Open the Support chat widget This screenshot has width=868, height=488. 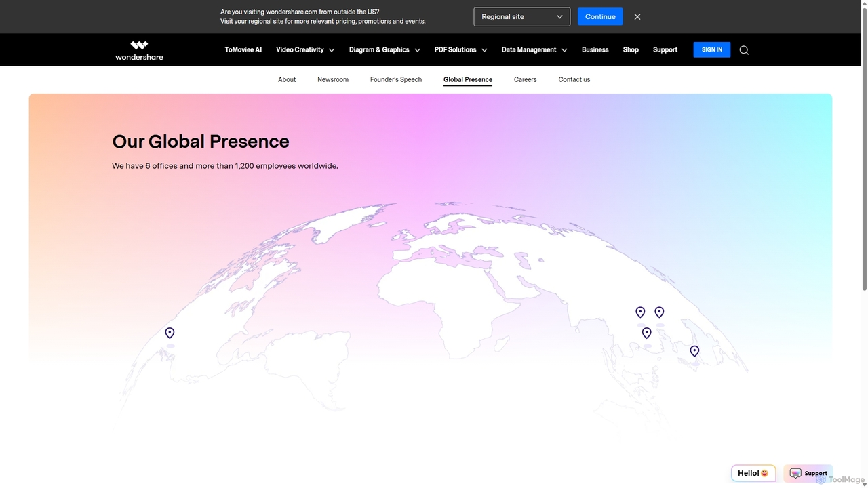(808, 473)
